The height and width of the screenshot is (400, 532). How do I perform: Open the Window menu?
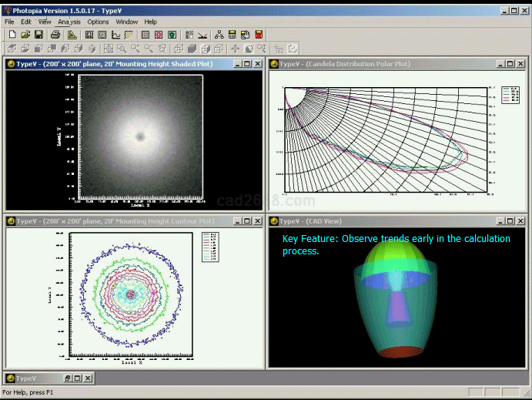tap(127, 22)
